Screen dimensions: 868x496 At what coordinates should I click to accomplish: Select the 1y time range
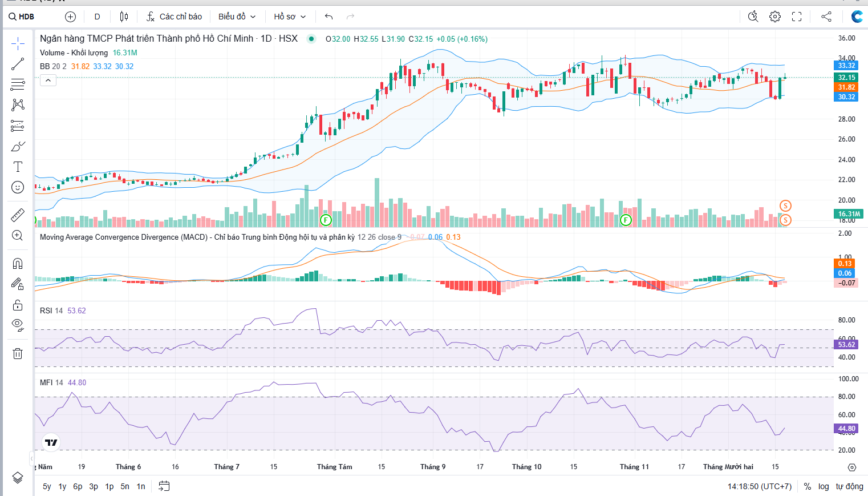pos(62,486)
